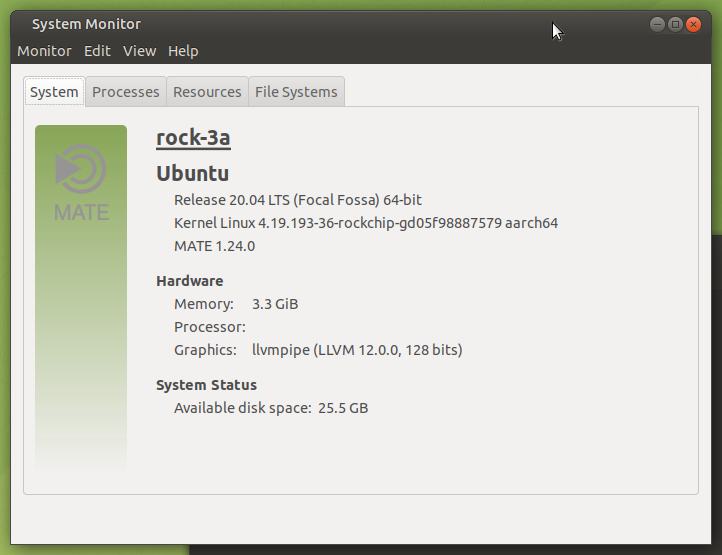Minimize the System Monitor window
The height and width of the screenshot is (555, 722).
(657, 24)
